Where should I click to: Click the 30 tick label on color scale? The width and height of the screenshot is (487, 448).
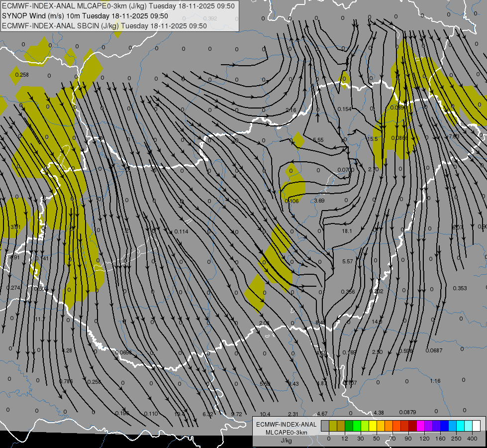(x=361, y=439)
